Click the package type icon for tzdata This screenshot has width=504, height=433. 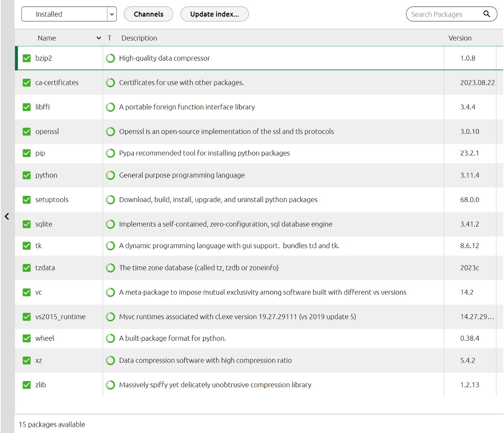[x=110, y=268]
